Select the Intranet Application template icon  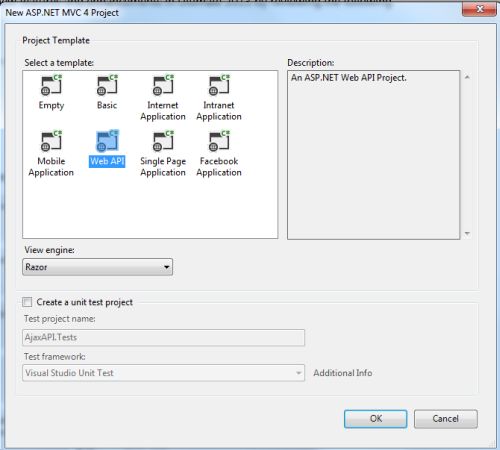click(219, 85)
